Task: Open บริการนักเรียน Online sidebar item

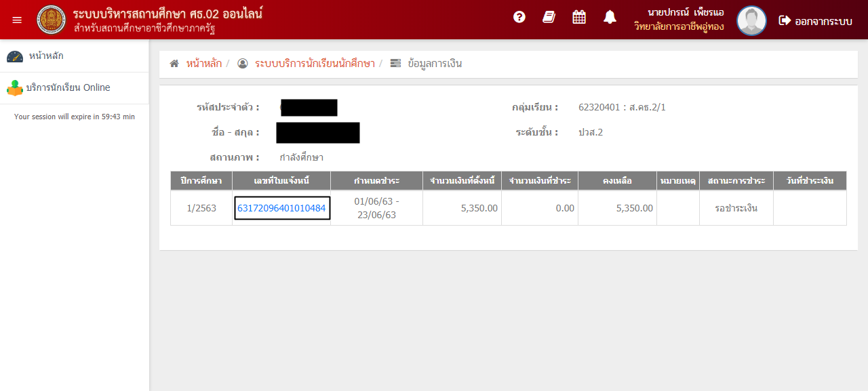Action: click(68, 87)
